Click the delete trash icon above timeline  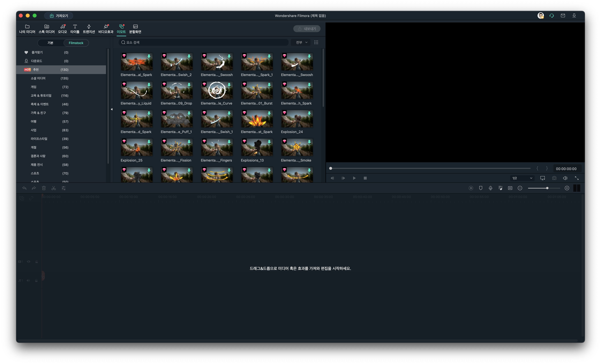(x=44, y=188)
